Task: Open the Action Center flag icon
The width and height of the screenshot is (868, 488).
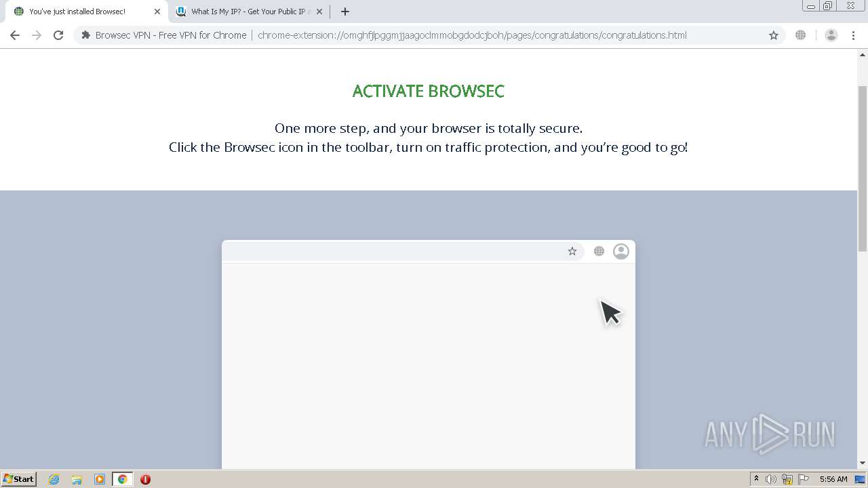Action: pos(804,479)
